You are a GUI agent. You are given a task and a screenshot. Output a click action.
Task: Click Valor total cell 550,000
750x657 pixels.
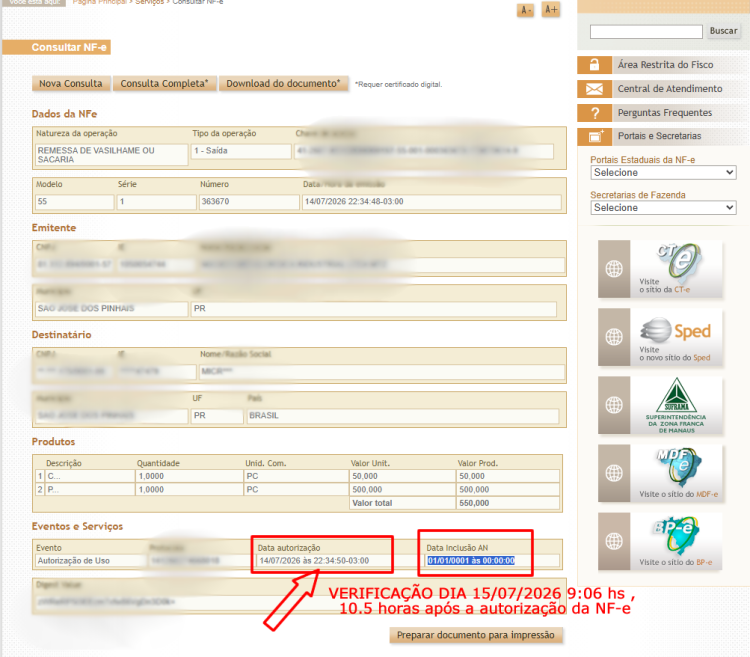508,503
